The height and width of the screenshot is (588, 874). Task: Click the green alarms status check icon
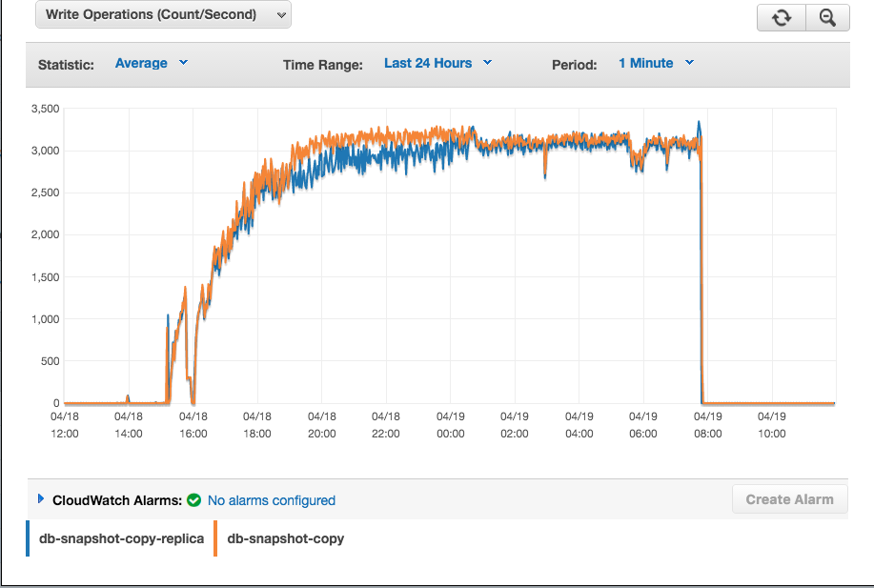194,500
